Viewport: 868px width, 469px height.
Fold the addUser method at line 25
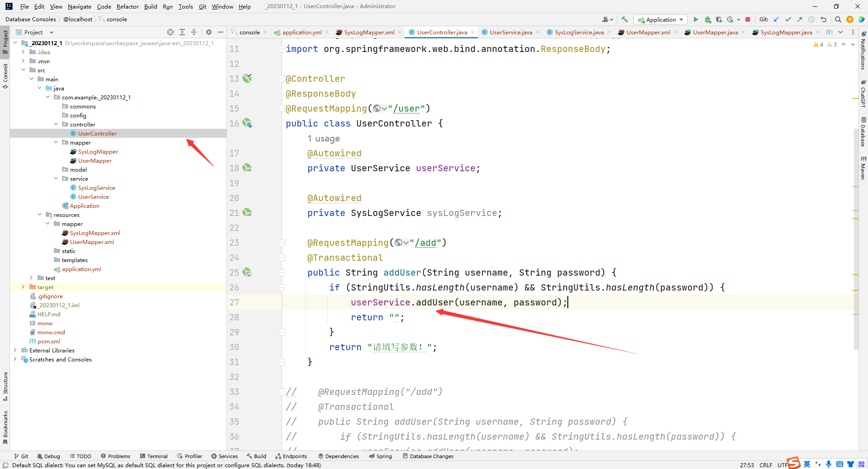pyautogui.click(x=282, y=272)
